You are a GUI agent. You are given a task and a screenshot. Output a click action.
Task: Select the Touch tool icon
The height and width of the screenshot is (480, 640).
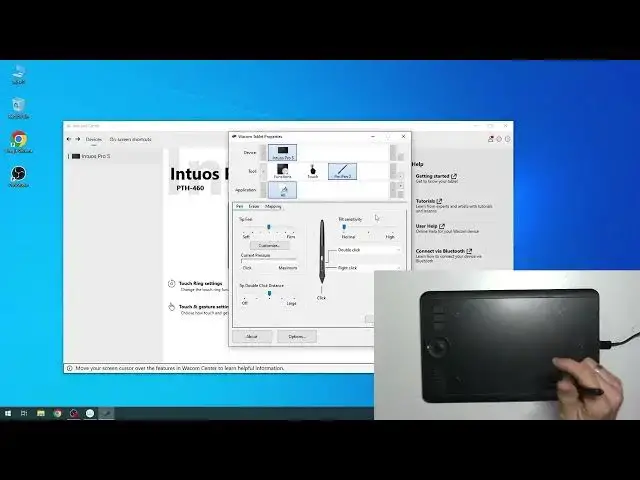click(313, 171)
